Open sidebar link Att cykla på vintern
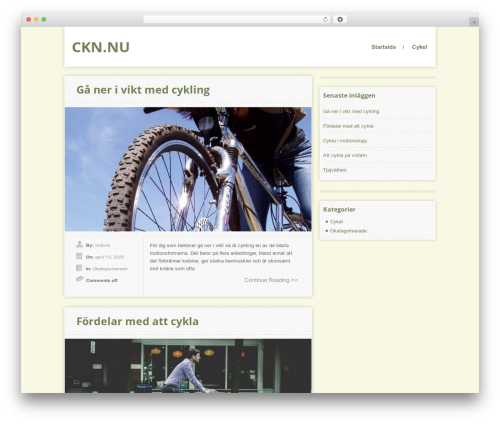Image resolution: width=500 pixels, height=423 pixels. [x=345, y=155]
